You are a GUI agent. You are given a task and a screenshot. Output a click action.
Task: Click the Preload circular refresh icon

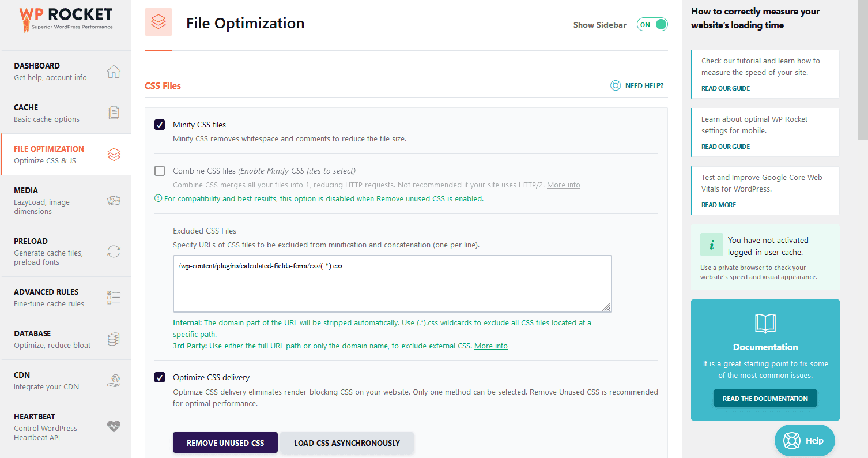(x=114, y=251)
